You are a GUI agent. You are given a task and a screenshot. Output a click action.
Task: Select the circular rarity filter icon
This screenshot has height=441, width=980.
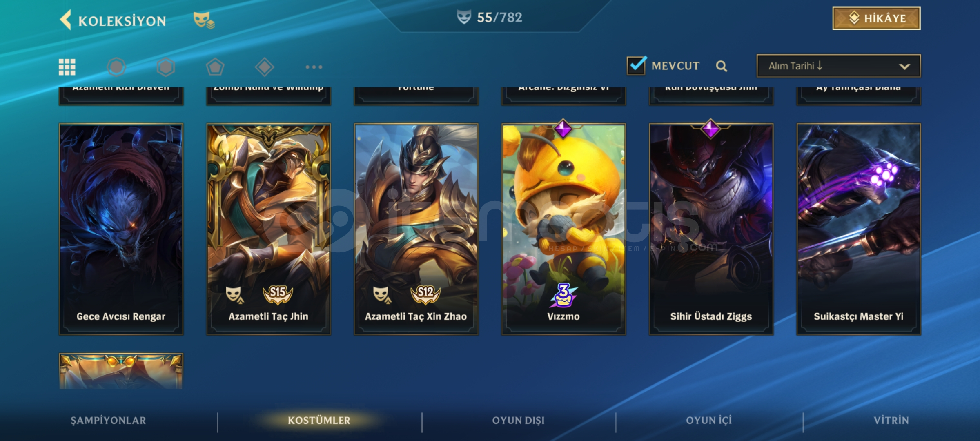[x=116, y=67]
